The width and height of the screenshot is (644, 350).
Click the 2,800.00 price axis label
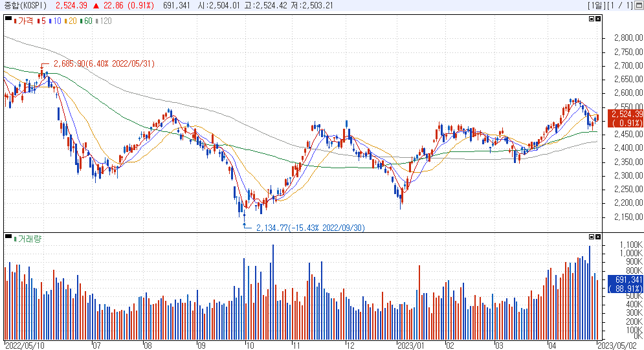(628, 38)
